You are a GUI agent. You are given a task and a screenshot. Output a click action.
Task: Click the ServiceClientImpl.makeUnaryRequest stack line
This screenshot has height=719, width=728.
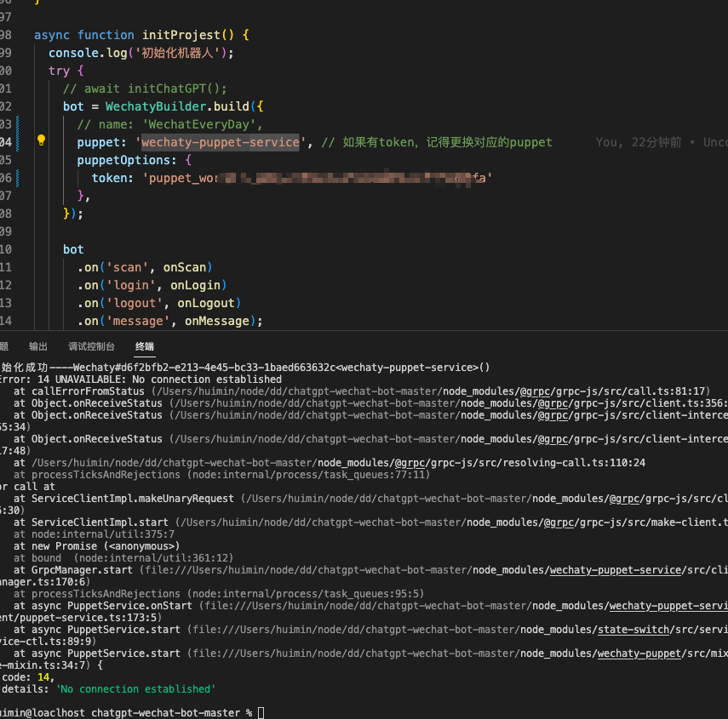click(370, 499)
